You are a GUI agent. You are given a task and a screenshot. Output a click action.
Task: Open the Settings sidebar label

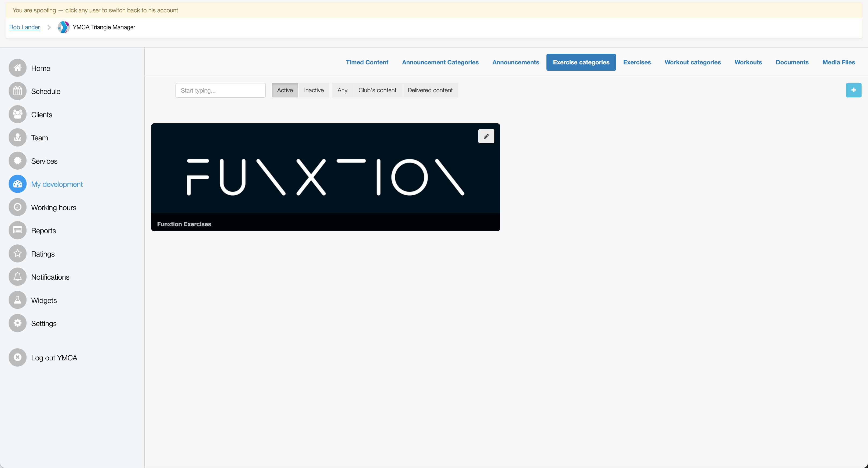44,324
